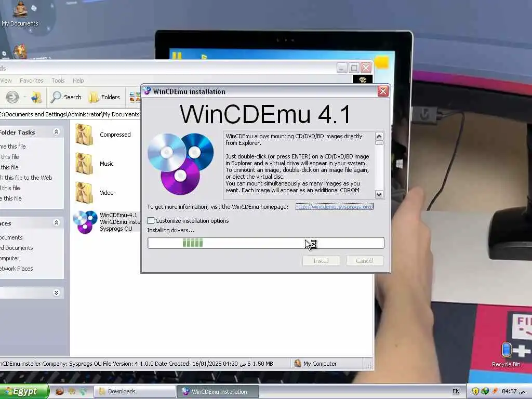This screenshot has height=399, width=532.
Task: Toggle the Folders pane button
Action: pos(104,97)
